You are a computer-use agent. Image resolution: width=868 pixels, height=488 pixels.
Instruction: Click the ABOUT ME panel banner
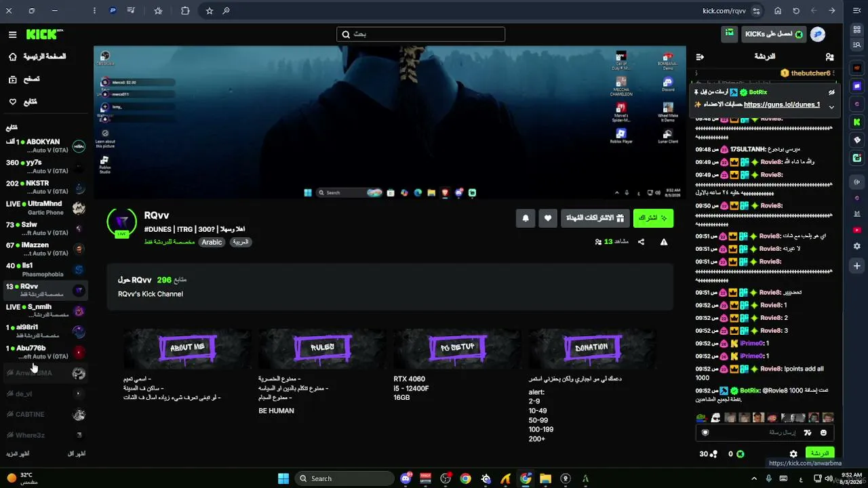pyautogui.click(x=187, y=348)
